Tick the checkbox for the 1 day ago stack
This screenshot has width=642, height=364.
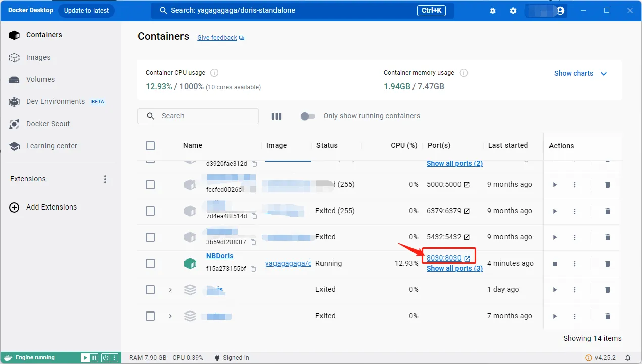150,290
